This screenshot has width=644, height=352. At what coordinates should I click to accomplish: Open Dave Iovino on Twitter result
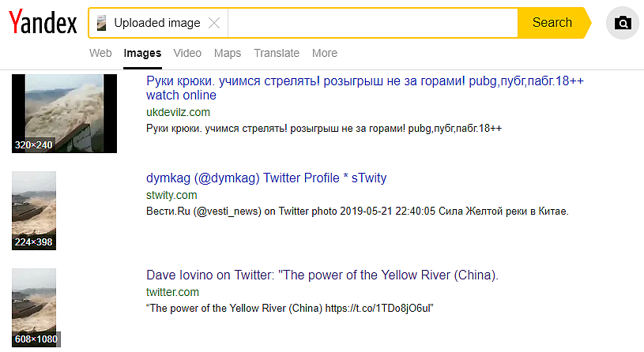click(322, 275)
